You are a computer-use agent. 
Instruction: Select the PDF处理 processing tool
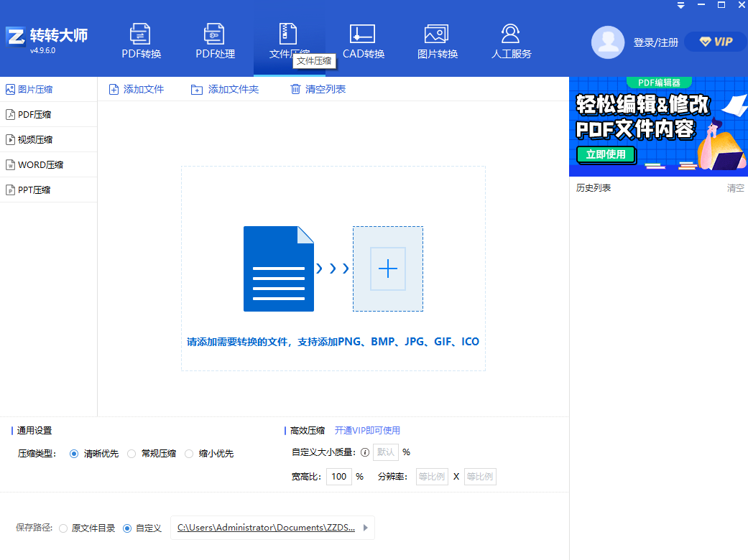pos(215,39)
